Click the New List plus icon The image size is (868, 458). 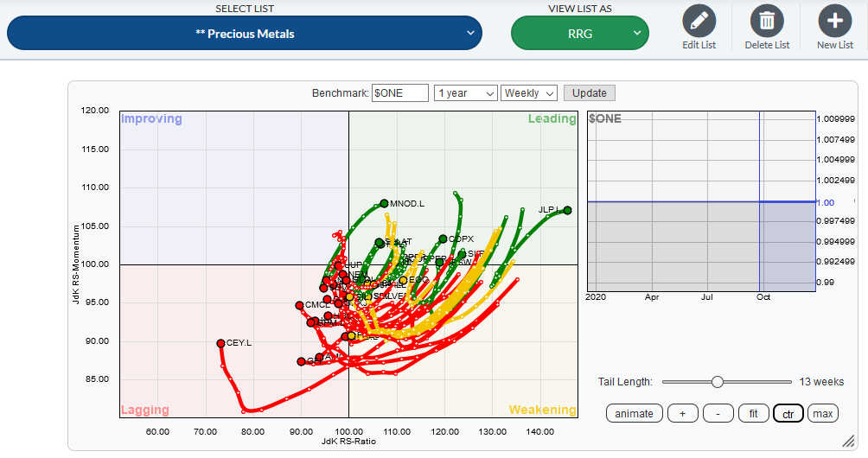(835, 21)
